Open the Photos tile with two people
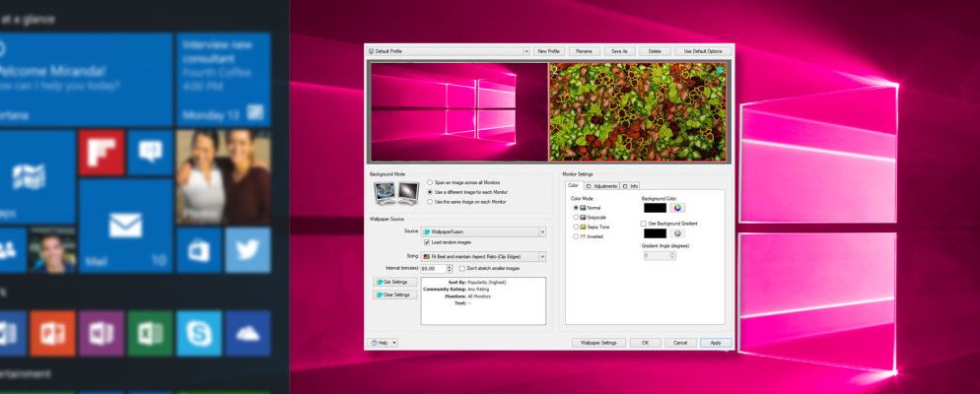Image resolution: width=980 pixels, height=394 pixels. point(224,177)
